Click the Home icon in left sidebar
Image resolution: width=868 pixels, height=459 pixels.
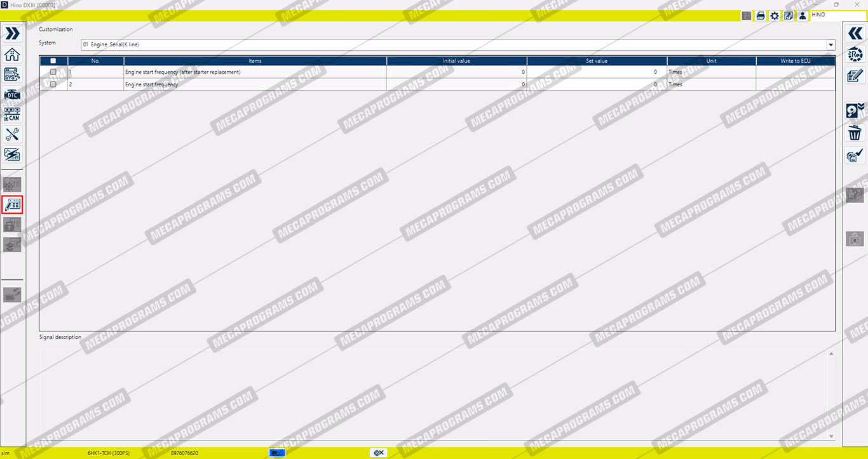tap(12, 54)
